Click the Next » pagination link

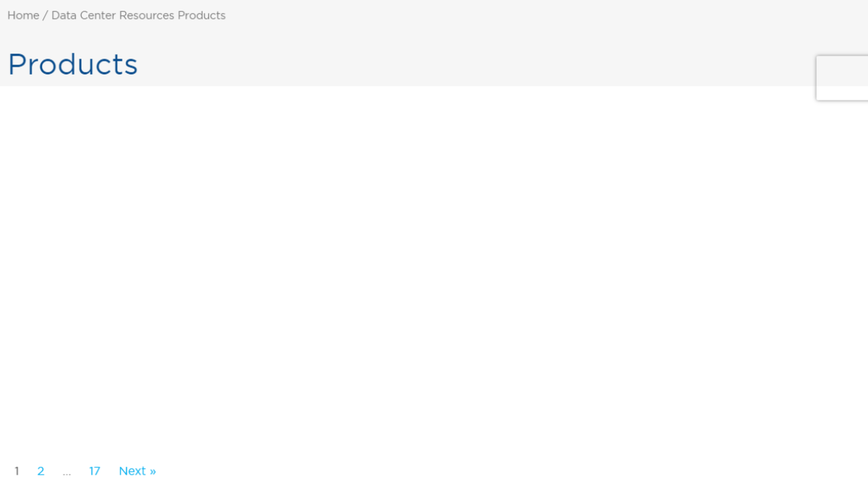click(137, 471)
